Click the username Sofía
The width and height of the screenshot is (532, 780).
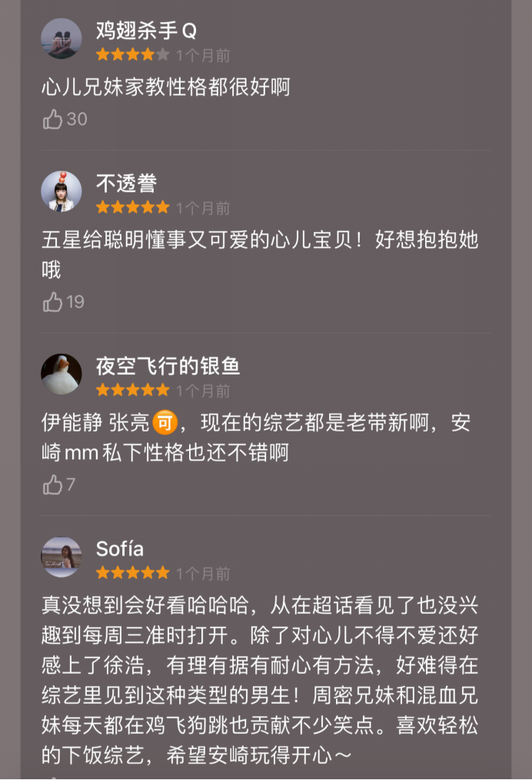coord(120,548)
